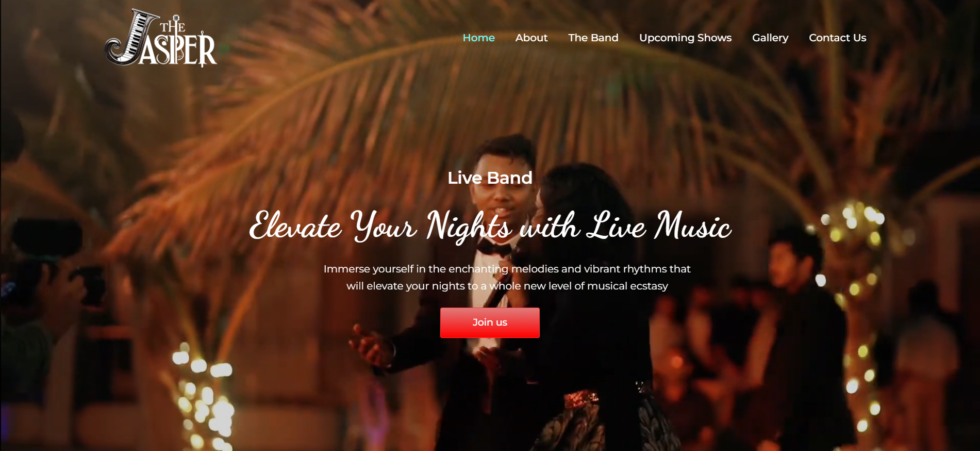Go to the Home page link

(x=478, y=38)
